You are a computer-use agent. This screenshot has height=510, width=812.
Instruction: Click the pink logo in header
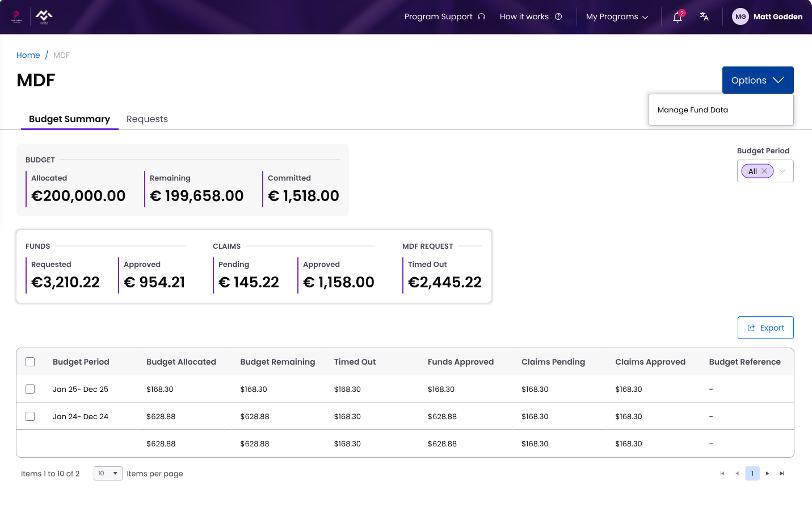pyautogui.click(x=16, y=16)
